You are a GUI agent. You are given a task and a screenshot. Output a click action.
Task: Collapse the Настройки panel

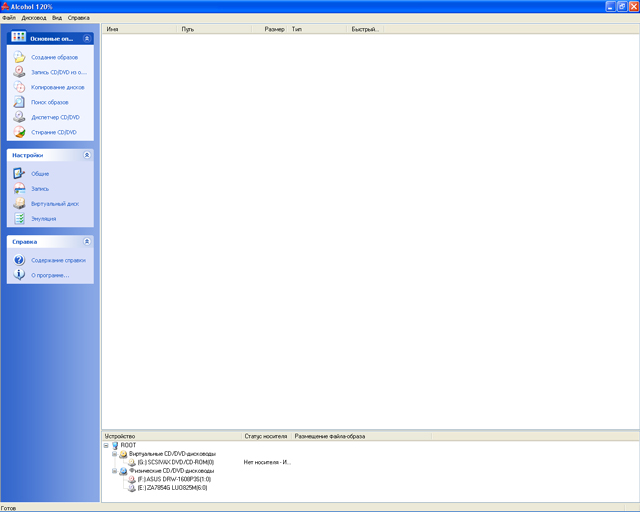(x=87, y=155)
